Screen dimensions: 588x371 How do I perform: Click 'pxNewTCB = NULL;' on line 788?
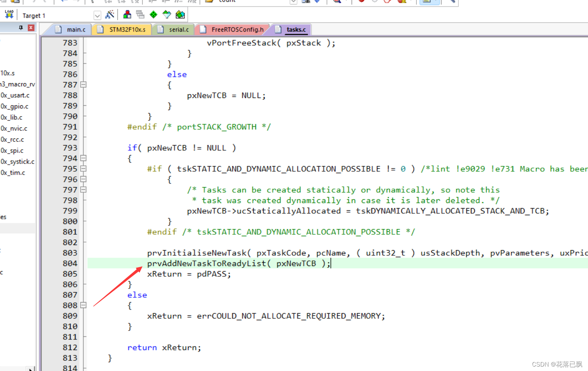point(226,96)
